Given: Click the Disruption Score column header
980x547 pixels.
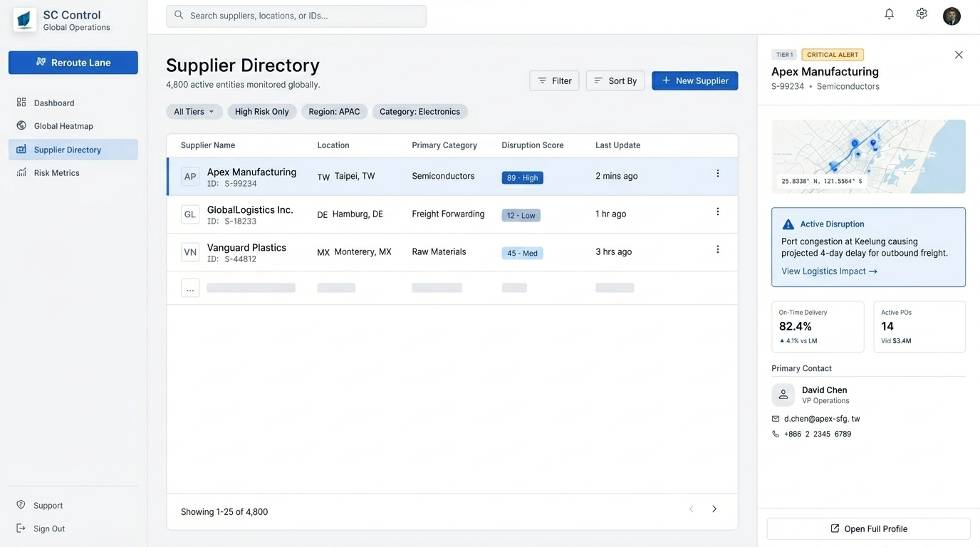Looking at the screenshot, I should [533, 145].
